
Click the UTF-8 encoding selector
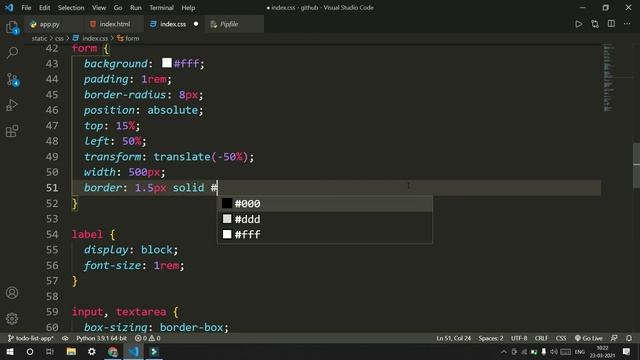pyautogui.click(x=519, y=338)
